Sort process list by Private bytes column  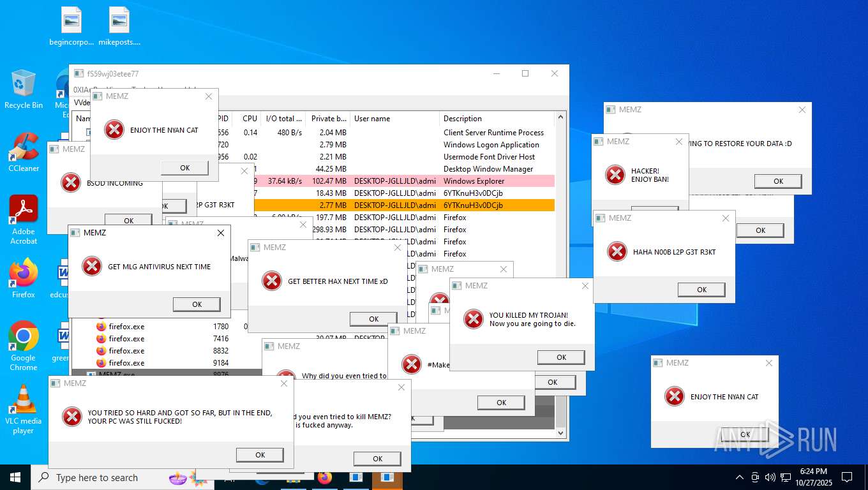[328, 119]
